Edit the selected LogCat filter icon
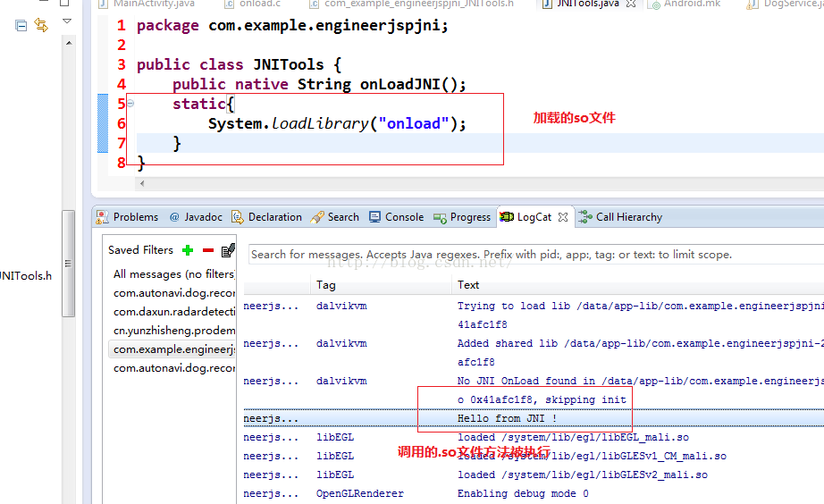This screenshot has height=504, width=824. click(x=228, y=250)
